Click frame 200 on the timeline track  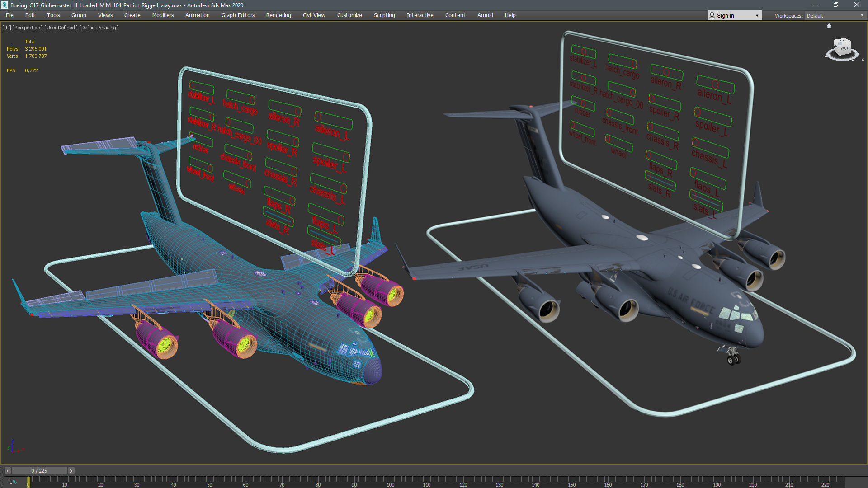(x=753, y=482)
